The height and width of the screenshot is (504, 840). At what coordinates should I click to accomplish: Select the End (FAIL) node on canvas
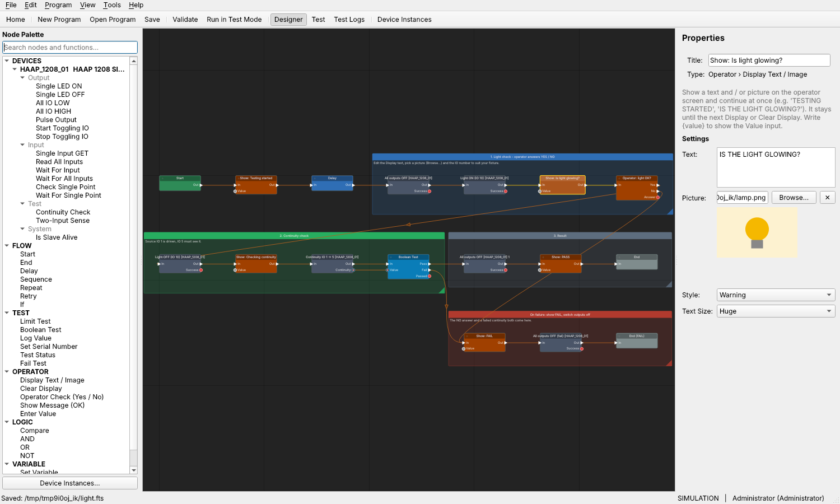point(637,340)
